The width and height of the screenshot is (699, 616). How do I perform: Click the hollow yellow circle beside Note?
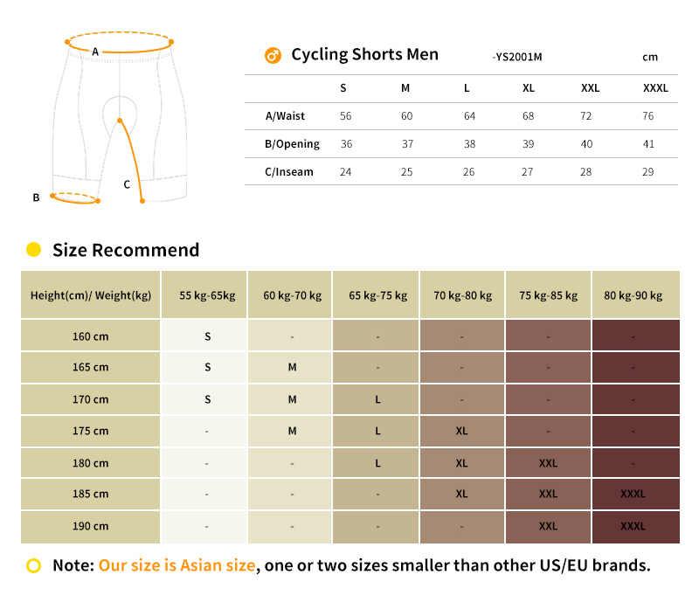[33, 565]
